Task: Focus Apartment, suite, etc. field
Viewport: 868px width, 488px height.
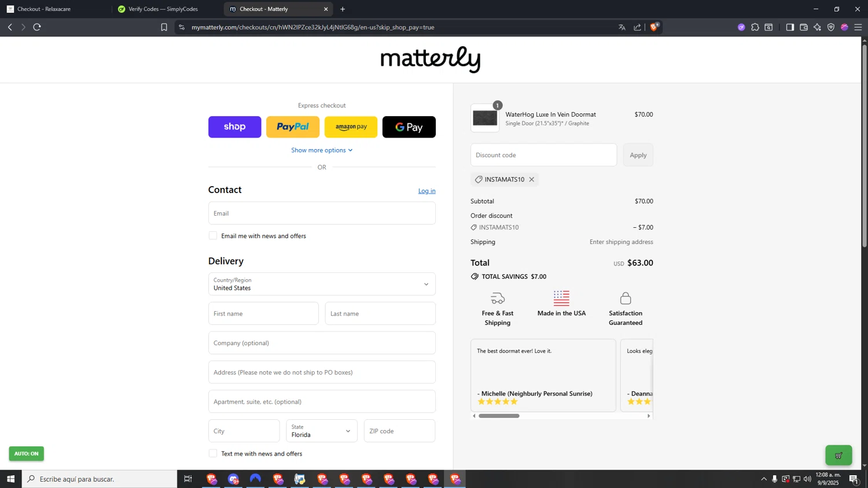Action: 322,401
